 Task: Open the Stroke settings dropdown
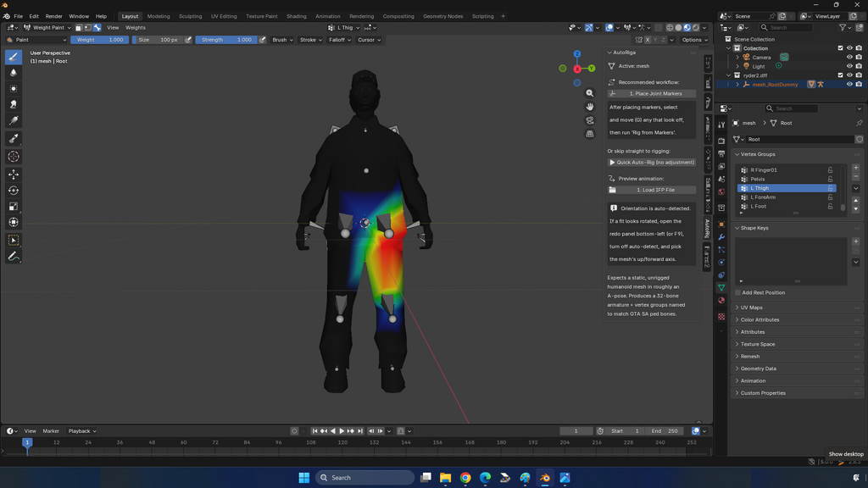pos(310,40)
